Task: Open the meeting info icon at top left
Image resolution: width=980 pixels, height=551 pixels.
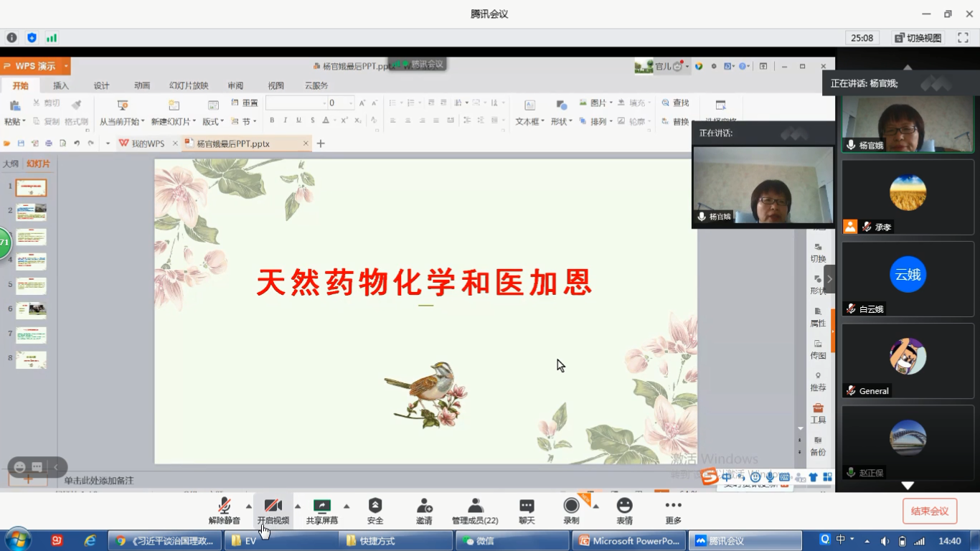Action: [11, 38]
